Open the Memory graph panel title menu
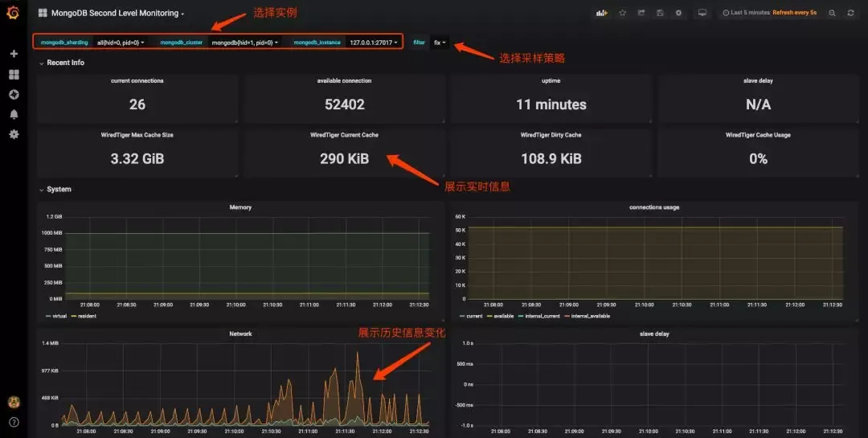 (240, 207)
